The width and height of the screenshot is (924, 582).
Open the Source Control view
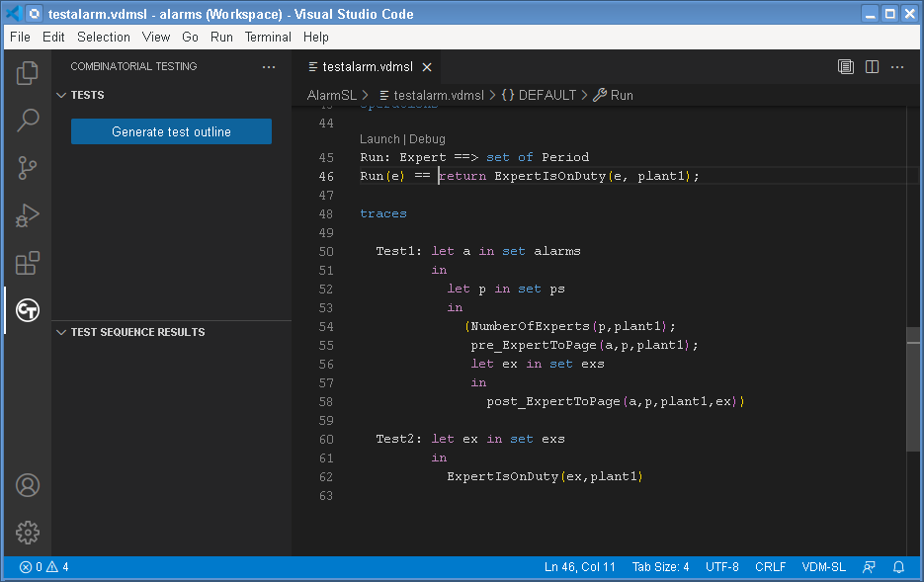(x=28, y=168)
